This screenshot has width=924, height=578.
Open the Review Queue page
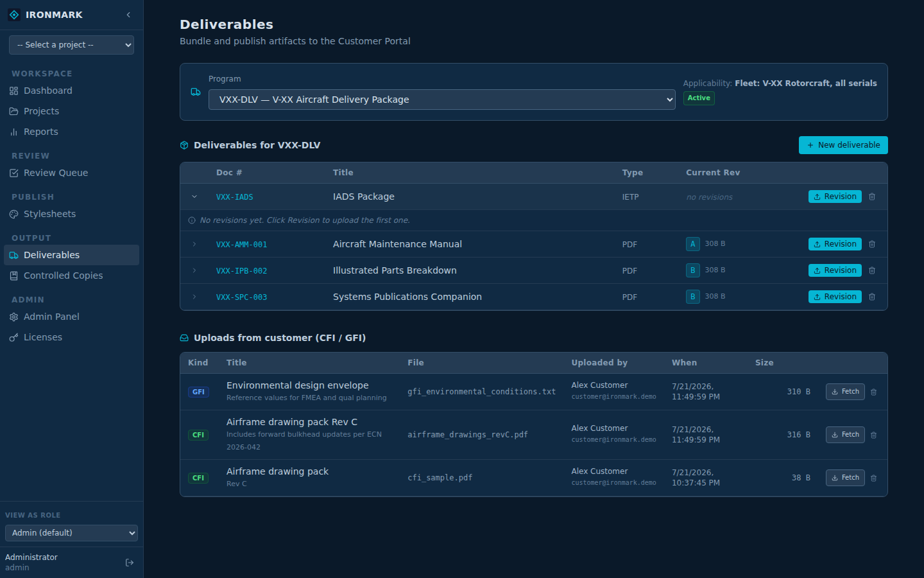[71, 173]
